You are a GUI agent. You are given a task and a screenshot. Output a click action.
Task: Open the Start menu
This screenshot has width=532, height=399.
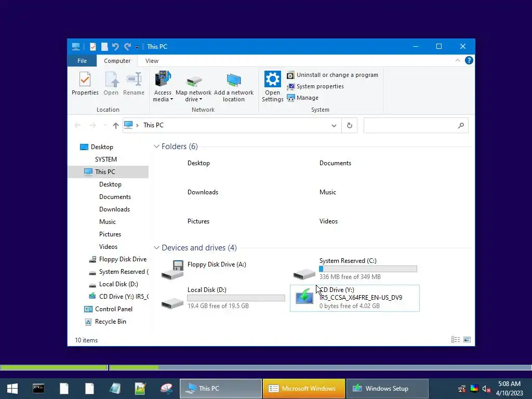click(12, 389)
